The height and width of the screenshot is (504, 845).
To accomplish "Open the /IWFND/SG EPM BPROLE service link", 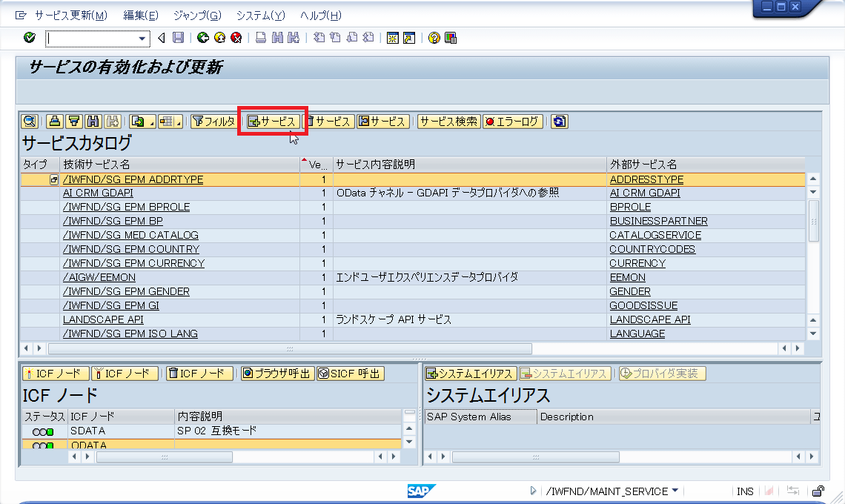I will [x=126, y=207].
